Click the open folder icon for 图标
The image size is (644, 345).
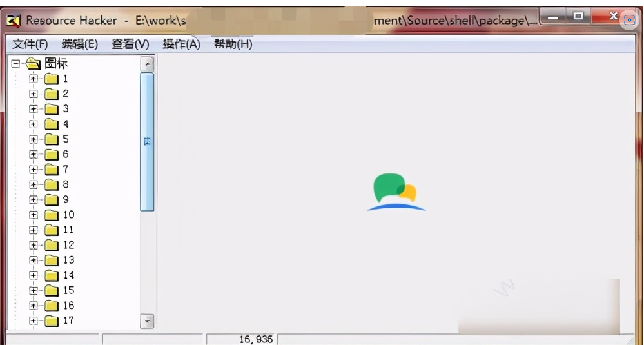33,64
